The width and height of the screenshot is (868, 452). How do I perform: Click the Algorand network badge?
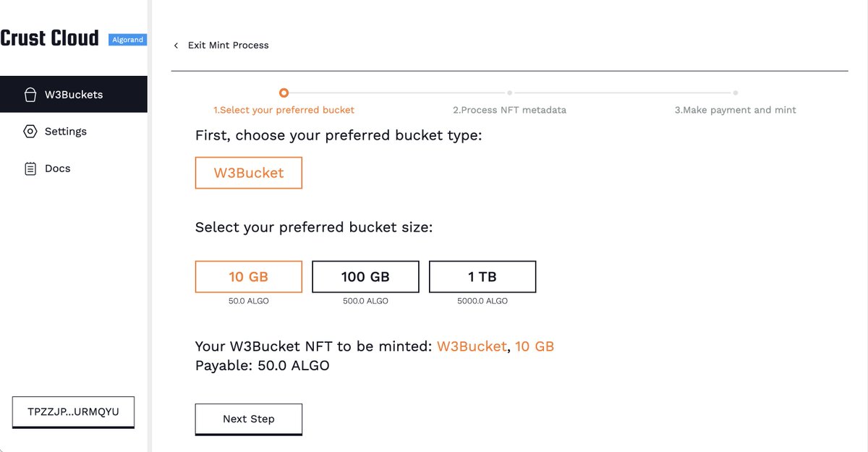click(127, 40)
